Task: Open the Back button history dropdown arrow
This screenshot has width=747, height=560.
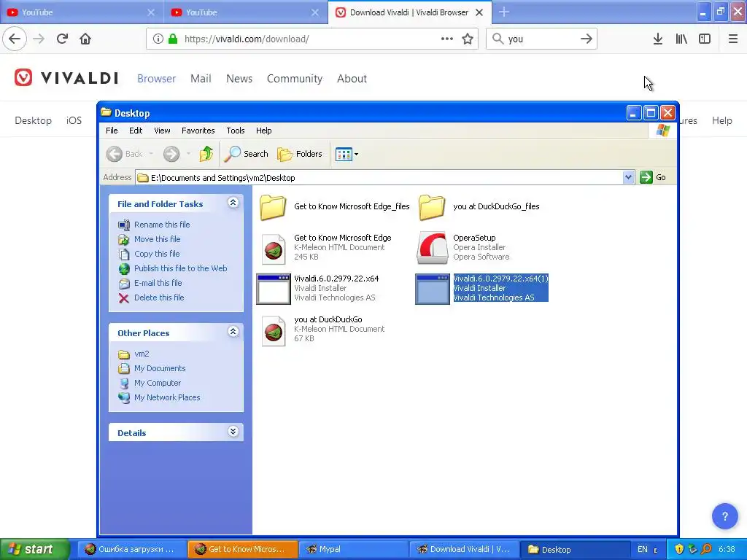Action: tap(151, 154)
